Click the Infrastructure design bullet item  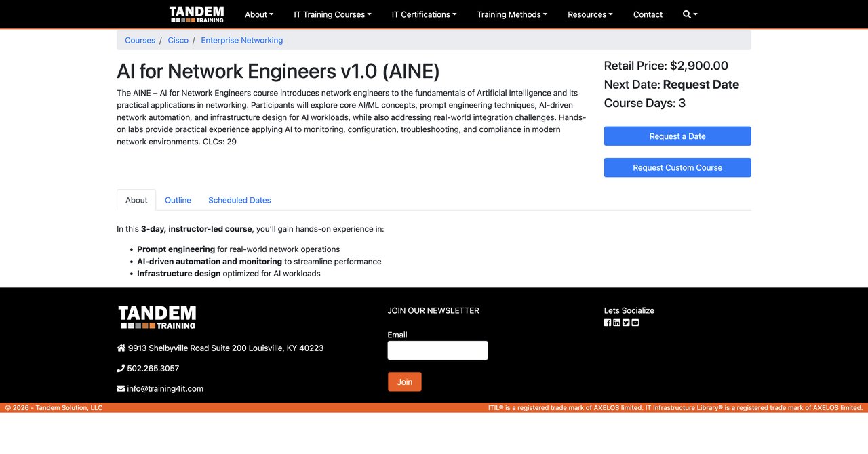pos(229,274)
